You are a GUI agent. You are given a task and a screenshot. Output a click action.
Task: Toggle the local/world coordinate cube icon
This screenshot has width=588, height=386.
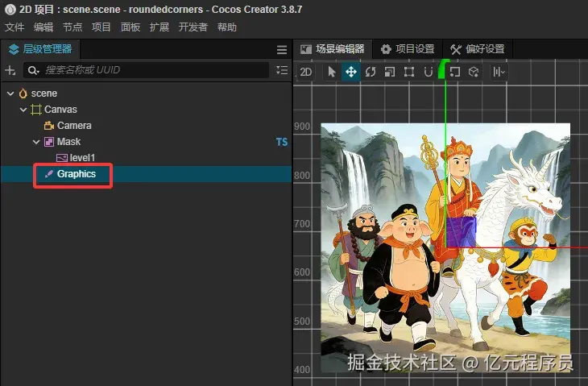pyautogui.click(x=474, y=72)
